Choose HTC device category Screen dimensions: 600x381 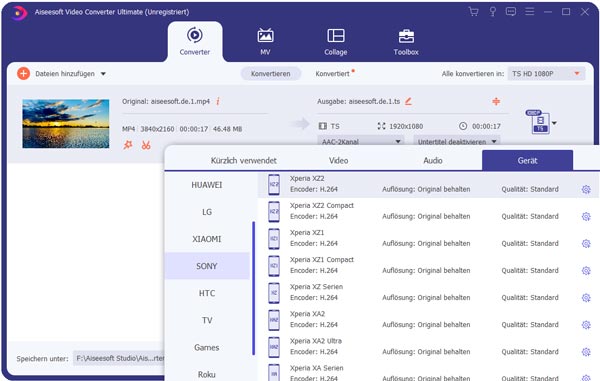click(207, 293)
